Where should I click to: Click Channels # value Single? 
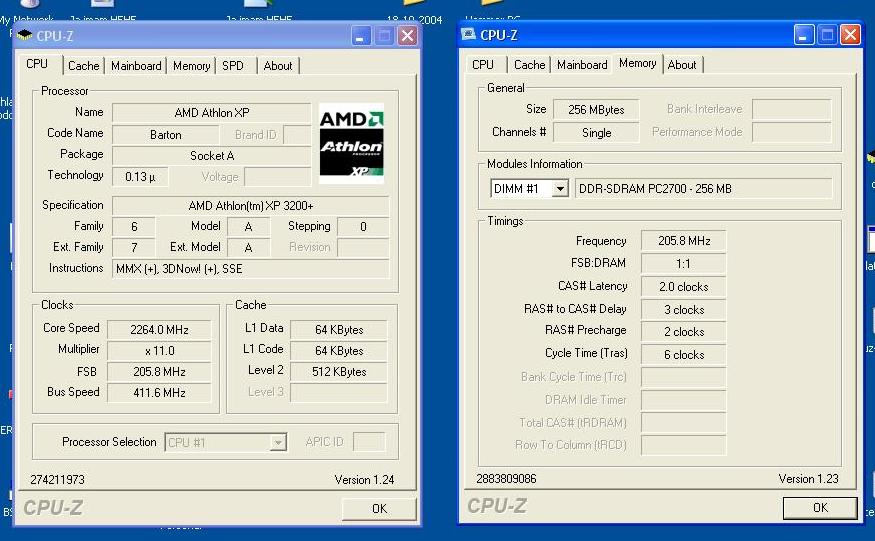click(x=596, y=133)
